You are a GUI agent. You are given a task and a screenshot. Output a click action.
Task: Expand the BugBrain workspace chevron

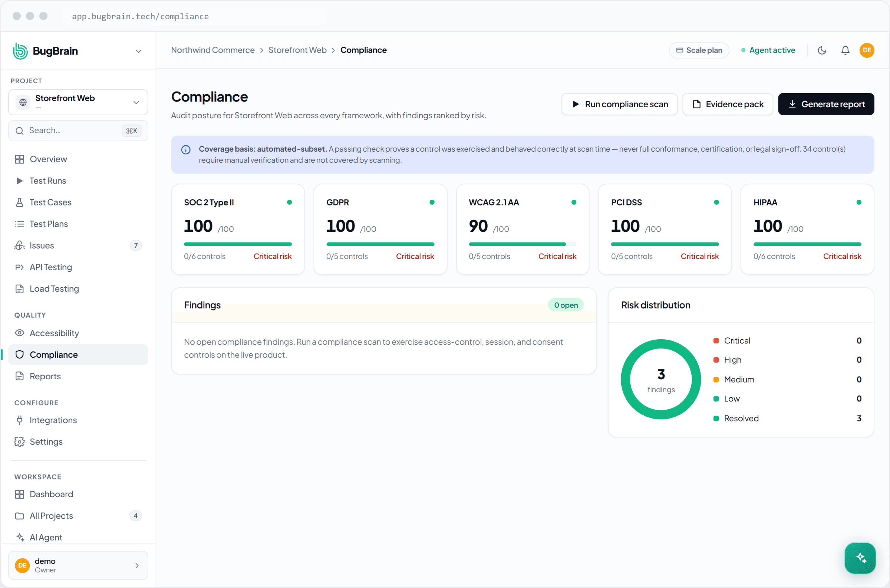(138, 51)
